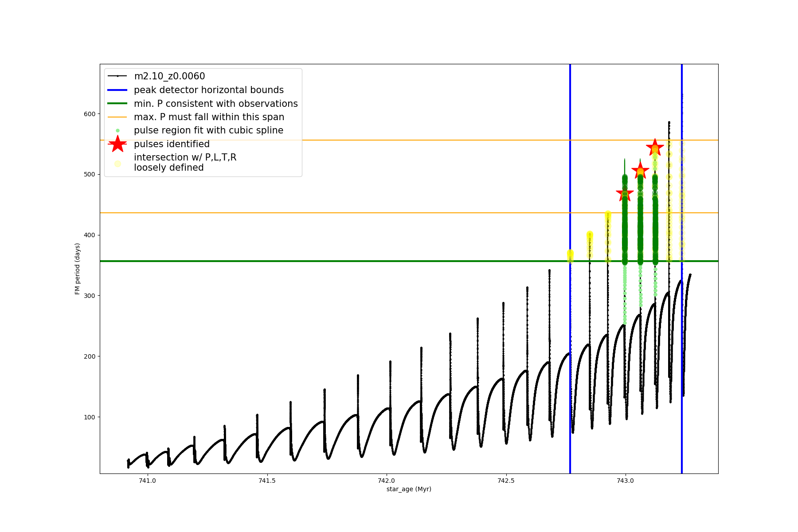798x532 pixels.
Task: Click the 600 tick label on y-axis
Action: click(90, 114)
